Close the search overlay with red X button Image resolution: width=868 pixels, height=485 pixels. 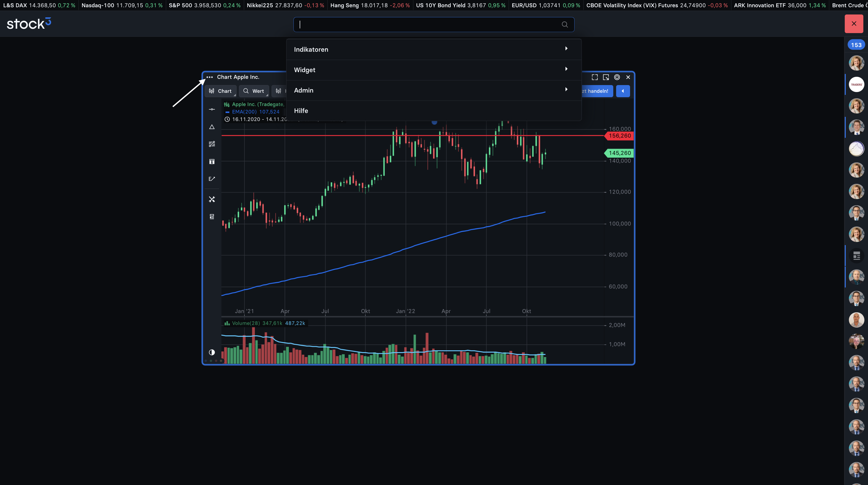point(854,24)
